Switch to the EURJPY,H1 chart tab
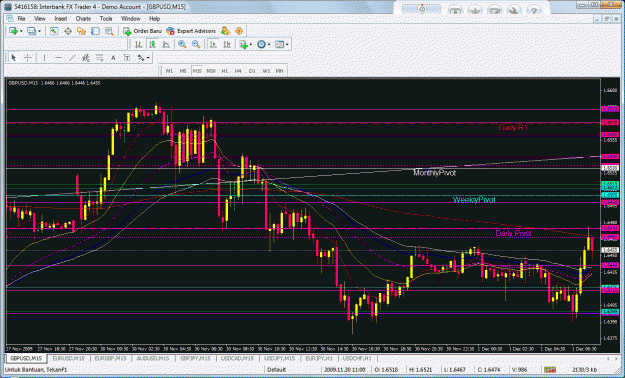The width and height of the screenshot is (625, 378). click(318, 358)
